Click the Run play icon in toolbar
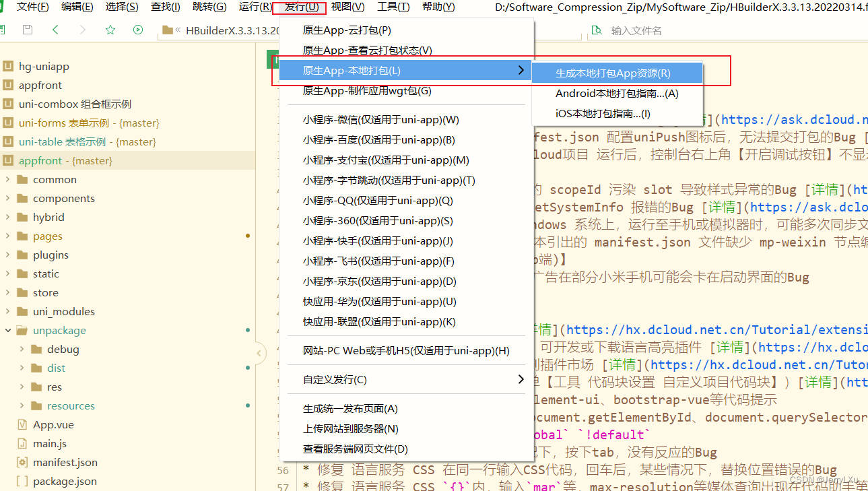 138,30
